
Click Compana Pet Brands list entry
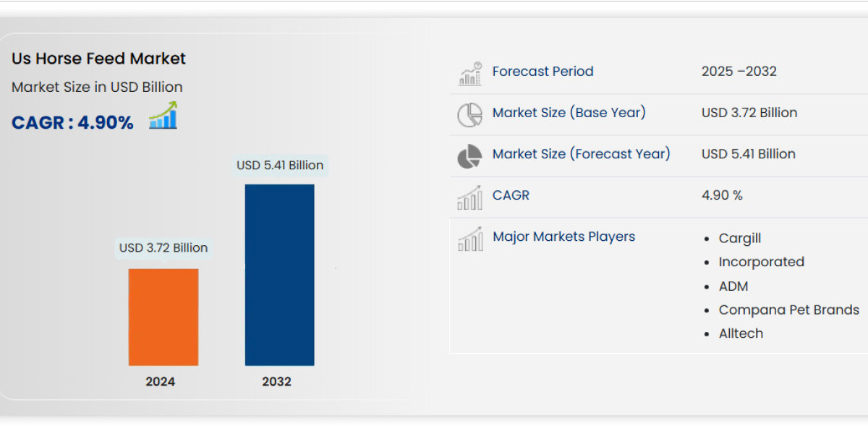(789, 310)
